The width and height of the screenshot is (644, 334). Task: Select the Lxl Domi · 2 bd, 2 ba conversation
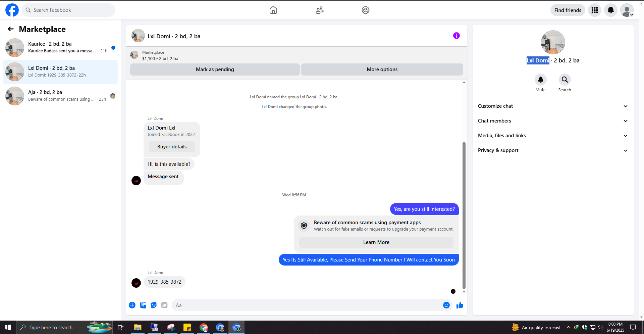click(x=60, y=72)
